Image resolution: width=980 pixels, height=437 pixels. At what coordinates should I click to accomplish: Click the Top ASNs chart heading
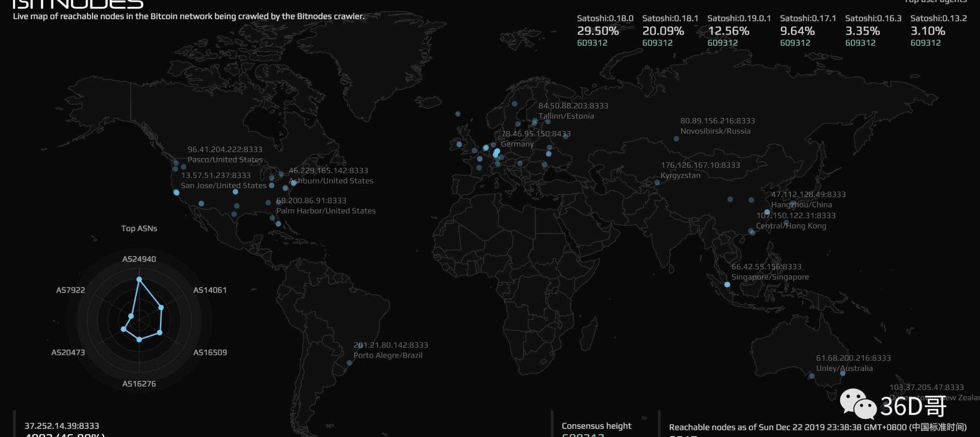click(139, 228)
